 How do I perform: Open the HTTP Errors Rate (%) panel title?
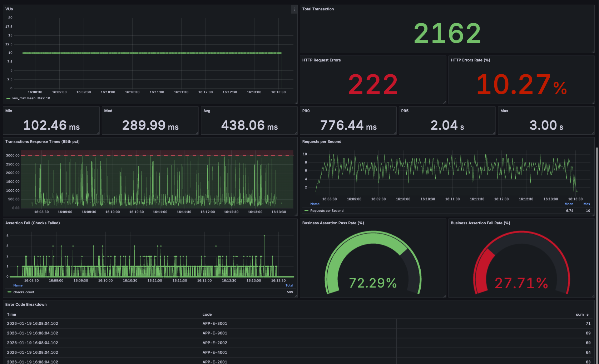tap(470, 60)
